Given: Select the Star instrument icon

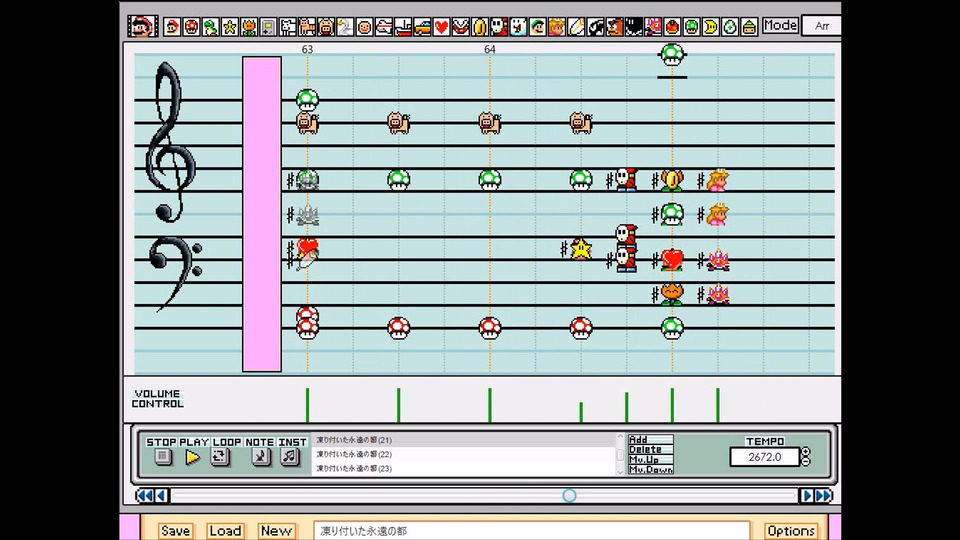Looking at the screenshot, I should (x=230, y=27).
